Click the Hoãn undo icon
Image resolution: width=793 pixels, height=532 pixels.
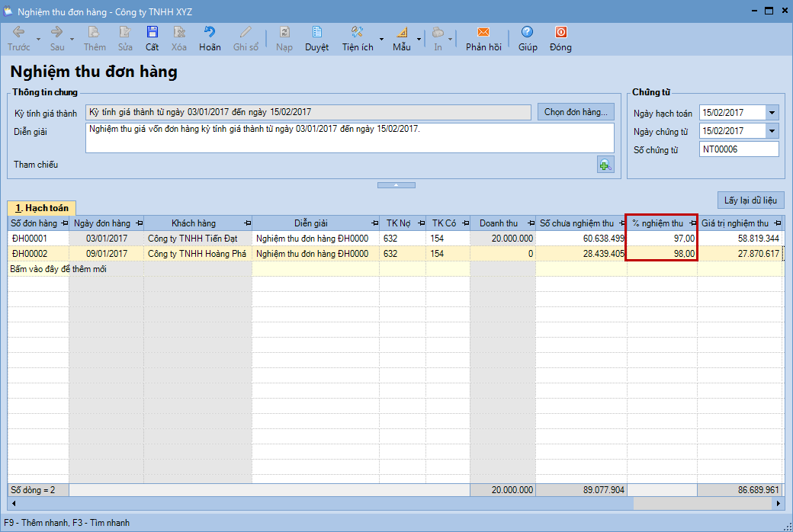tap(210, 38)
